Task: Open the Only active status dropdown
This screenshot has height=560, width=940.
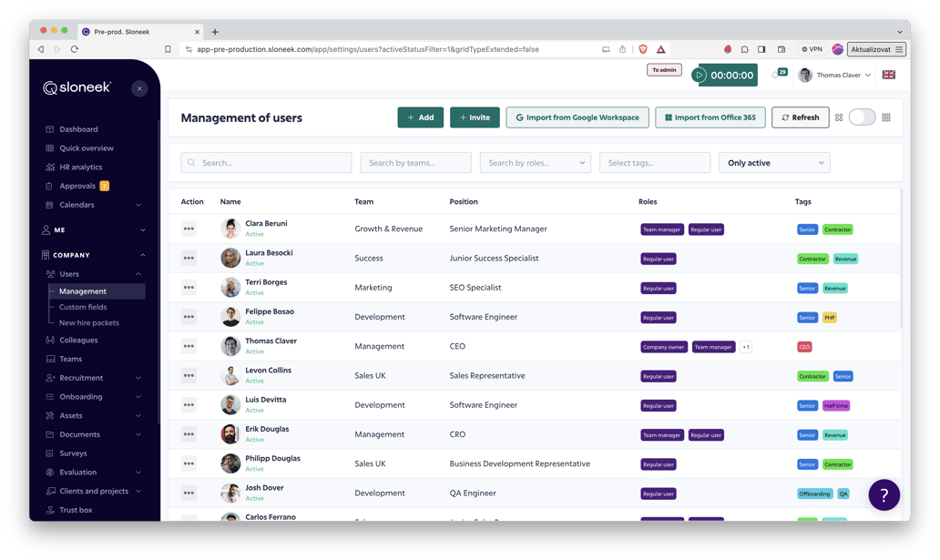Action: (774, 163)
